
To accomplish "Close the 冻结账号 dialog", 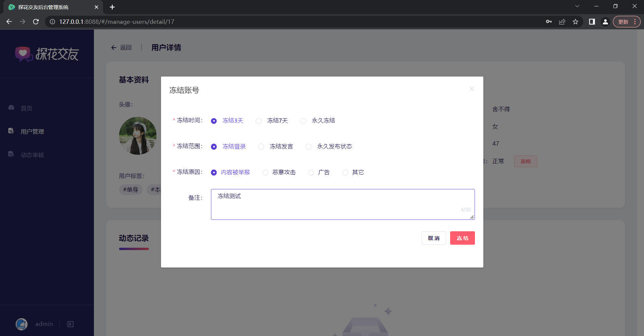I will click(472, 89).
